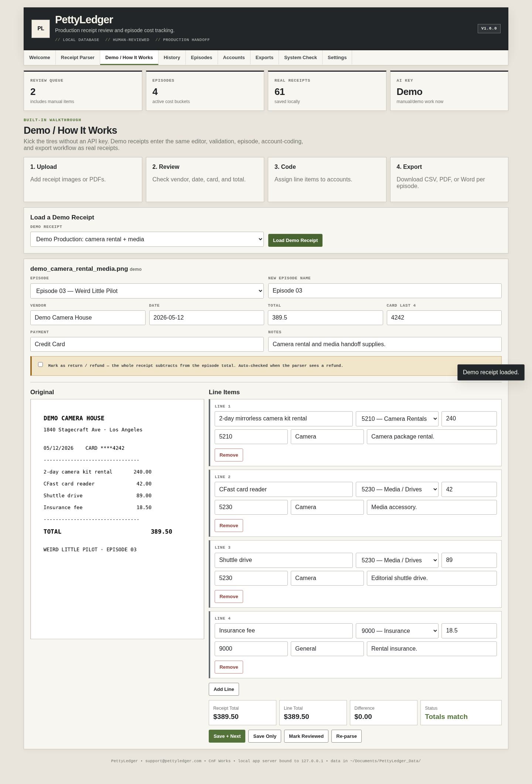This screenshot has height=784, width=532.
Task: Click the Line 1 description field
Action: point(284,419)
